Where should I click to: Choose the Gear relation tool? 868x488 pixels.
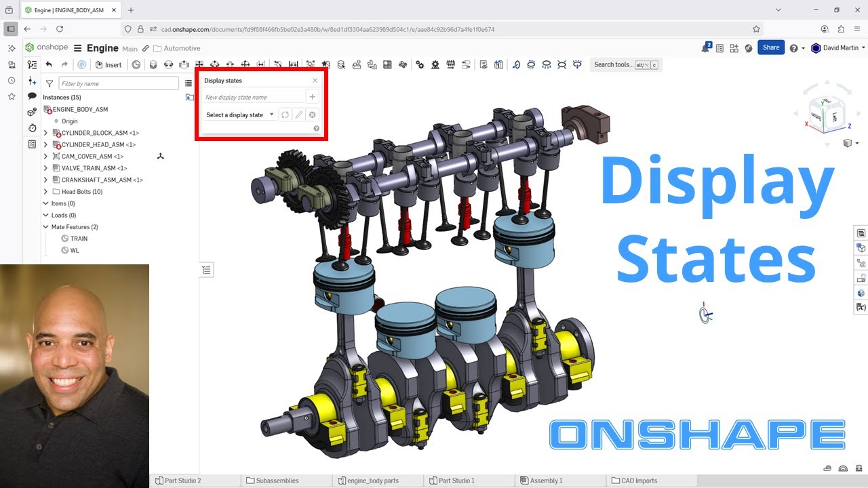[x=420, y=64]
